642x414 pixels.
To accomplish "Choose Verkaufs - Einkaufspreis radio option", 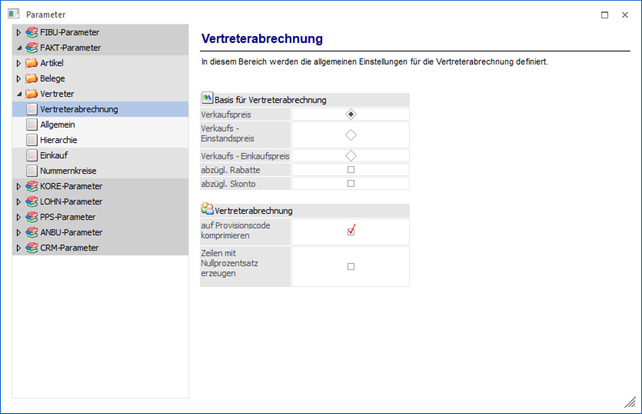I will (x=350, y=155).
